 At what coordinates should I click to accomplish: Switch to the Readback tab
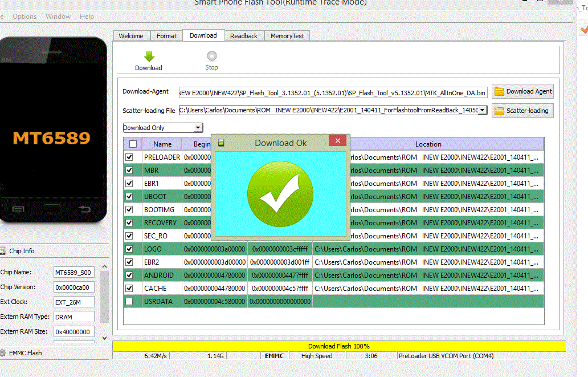coord(244,36)
